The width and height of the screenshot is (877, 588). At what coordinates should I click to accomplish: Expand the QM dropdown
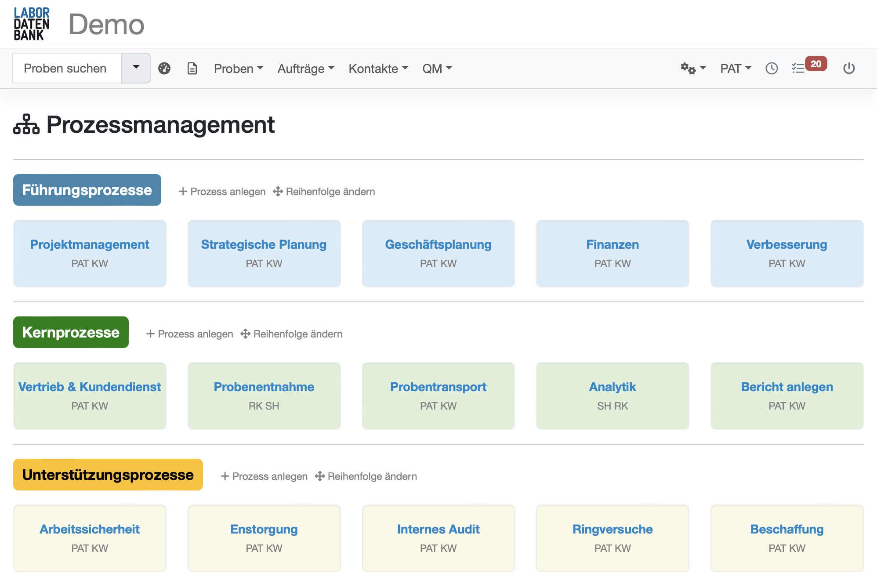click(x=436, y=68)
